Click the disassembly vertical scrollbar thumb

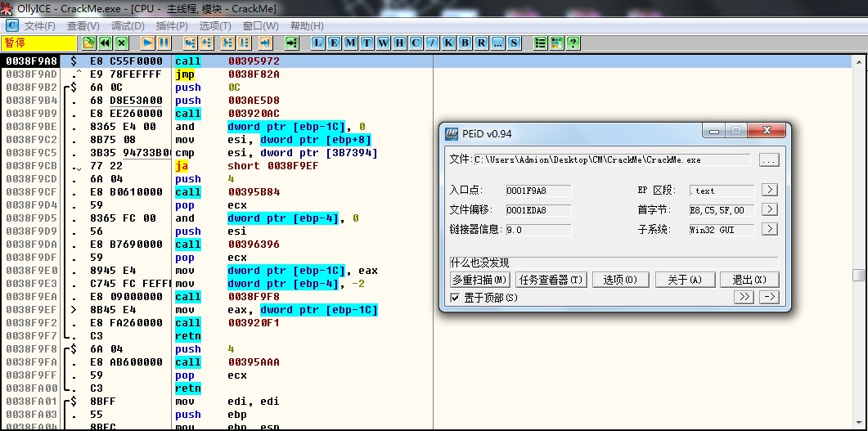[x=858, y=276]
